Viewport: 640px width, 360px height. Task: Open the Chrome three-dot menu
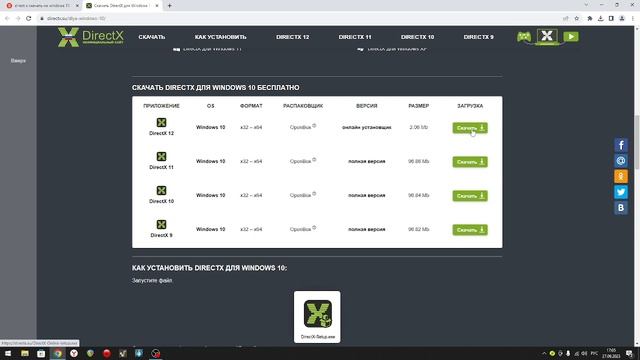point(633,18)
